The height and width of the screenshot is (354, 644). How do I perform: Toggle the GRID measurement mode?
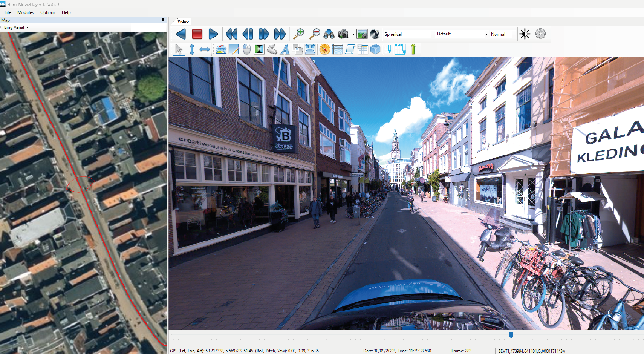[400, 49]
